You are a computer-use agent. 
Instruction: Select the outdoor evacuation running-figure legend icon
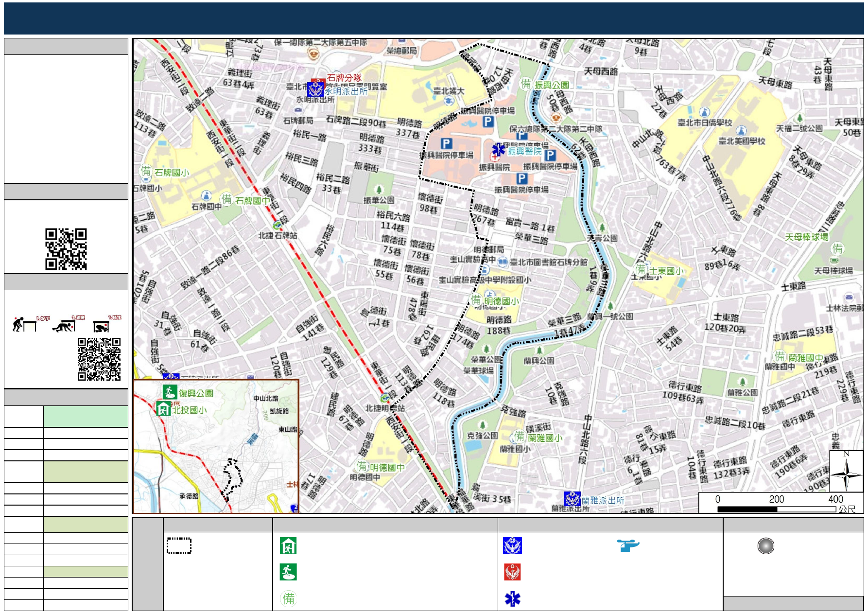pyautogui.click(x=288, y=572)
